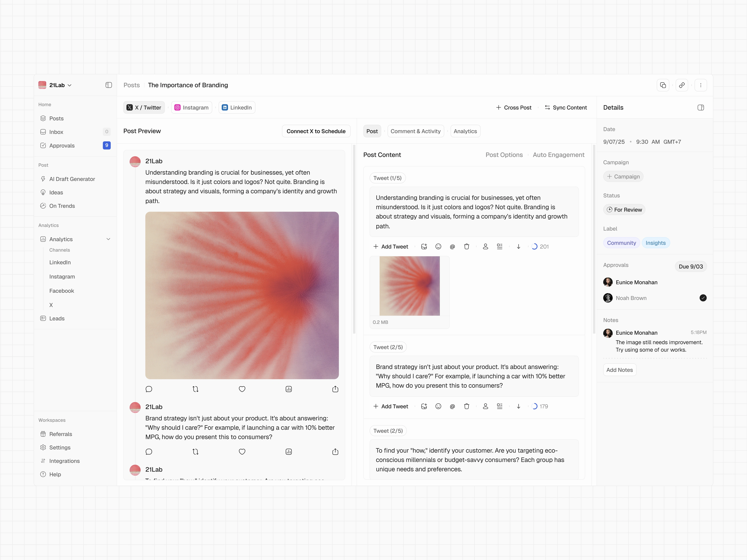Toggle the left sidebar collapse icon

point(108,85)
